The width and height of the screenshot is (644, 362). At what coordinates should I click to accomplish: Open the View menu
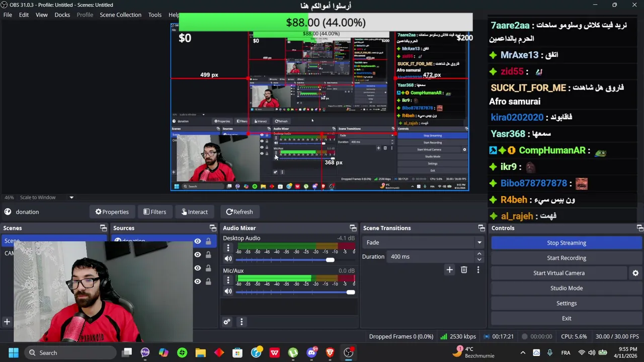[x=41, y=15]
